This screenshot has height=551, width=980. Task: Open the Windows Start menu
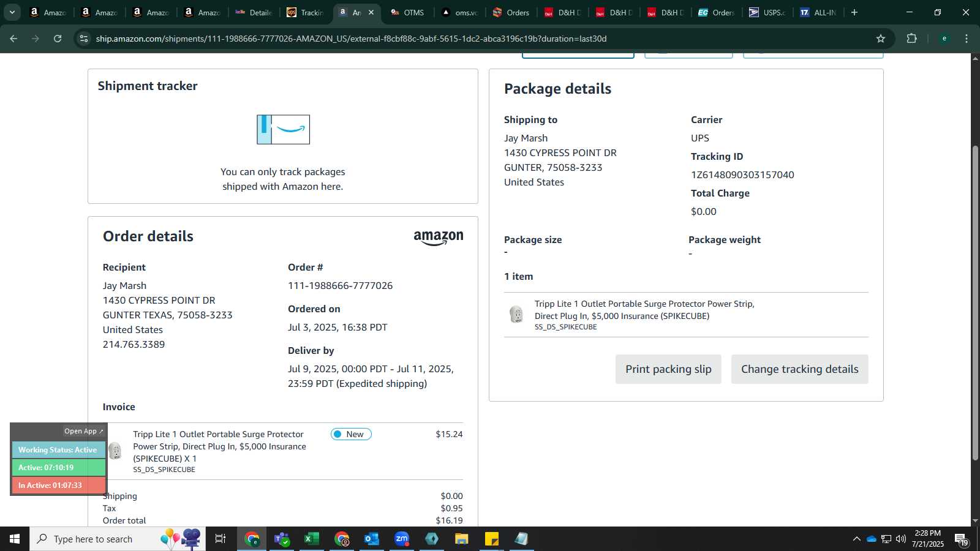(x=15, y=539)
